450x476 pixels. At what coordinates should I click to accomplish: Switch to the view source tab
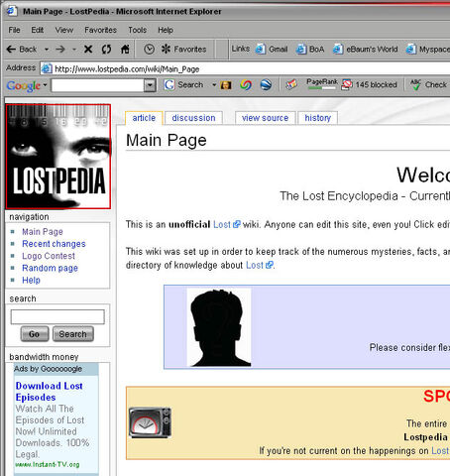[x=265, y=118]
